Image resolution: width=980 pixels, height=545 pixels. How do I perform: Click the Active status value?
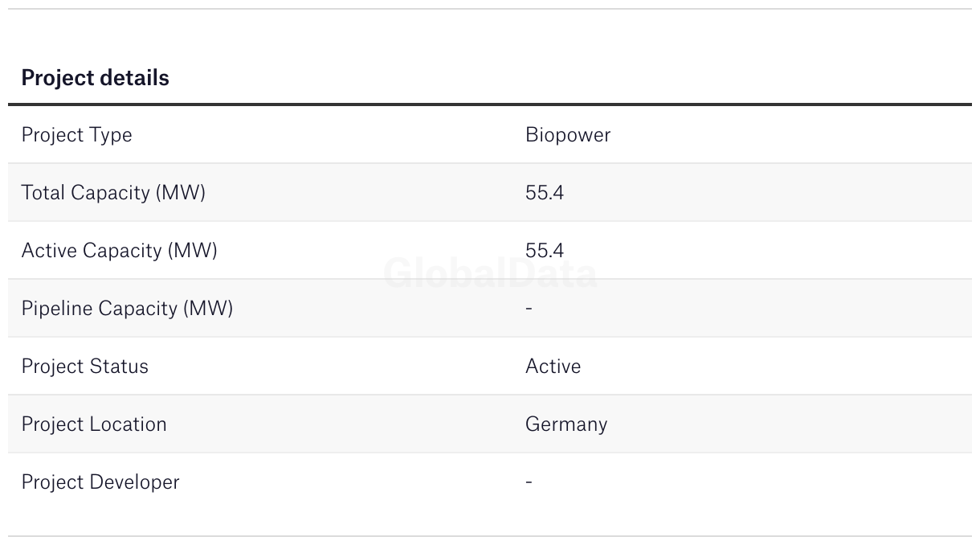[x=553, y=366]
